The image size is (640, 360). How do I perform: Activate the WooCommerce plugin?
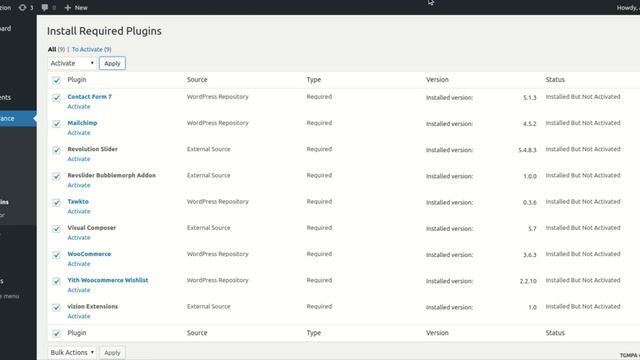[79, 264]
